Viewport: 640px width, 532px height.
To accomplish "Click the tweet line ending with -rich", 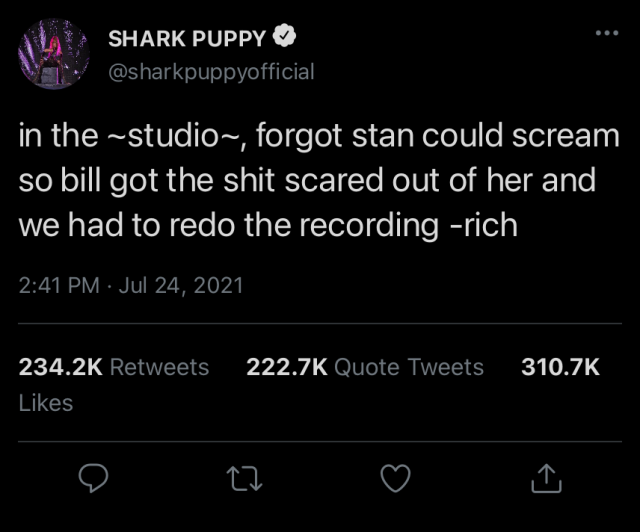I will (268, 223).
